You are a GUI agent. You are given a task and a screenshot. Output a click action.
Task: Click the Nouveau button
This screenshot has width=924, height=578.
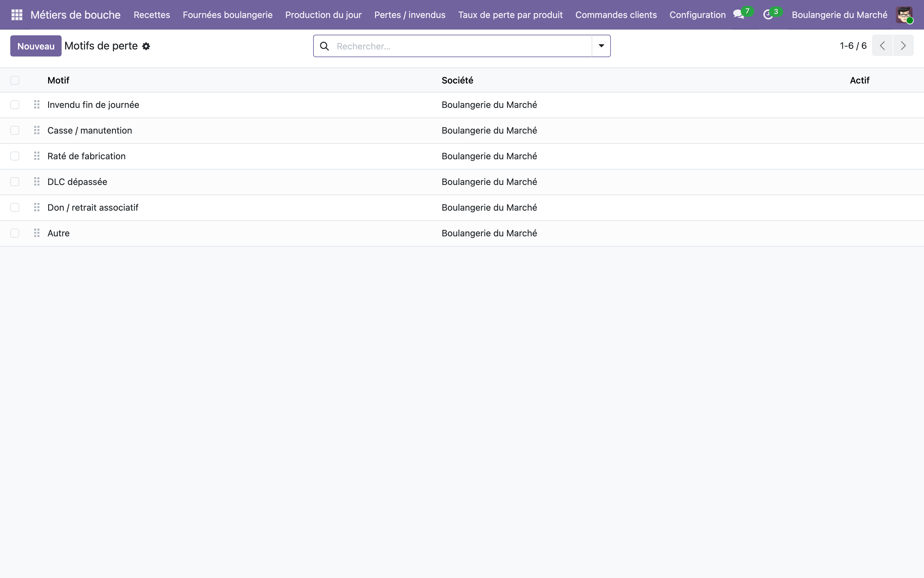(36, 46)
